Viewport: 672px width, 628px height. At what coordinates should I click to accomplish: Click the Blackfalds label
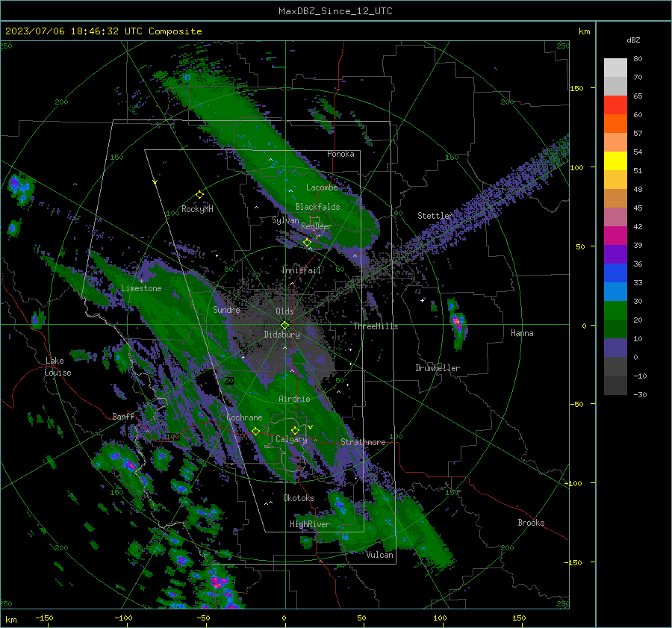(x=317, y=207)
